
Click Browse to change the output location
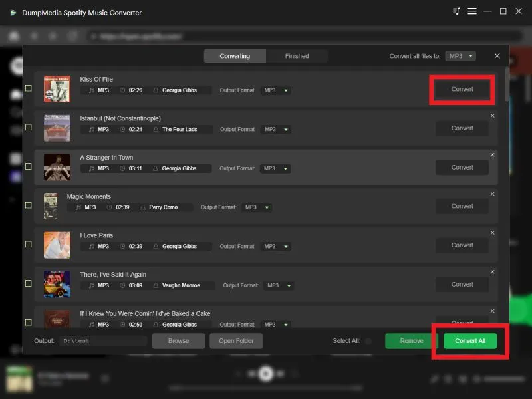tap(178, 340)
